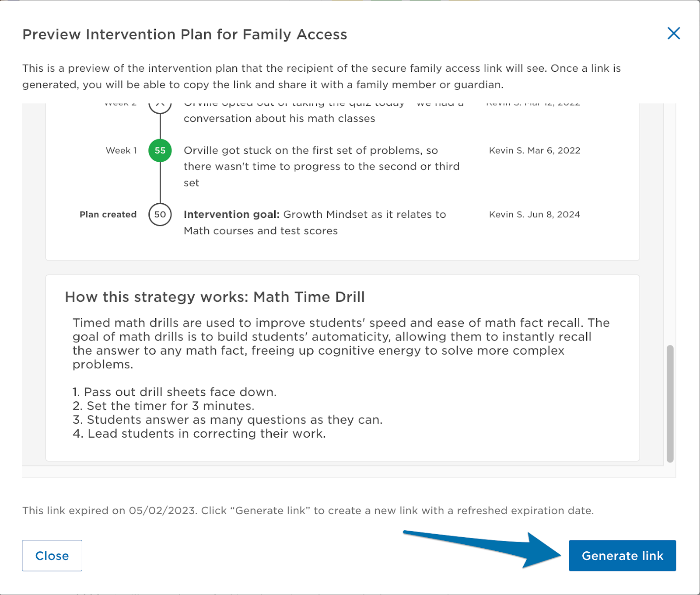
Task: Click the timed math drills description paragraph
Action: tap(341, 343)
